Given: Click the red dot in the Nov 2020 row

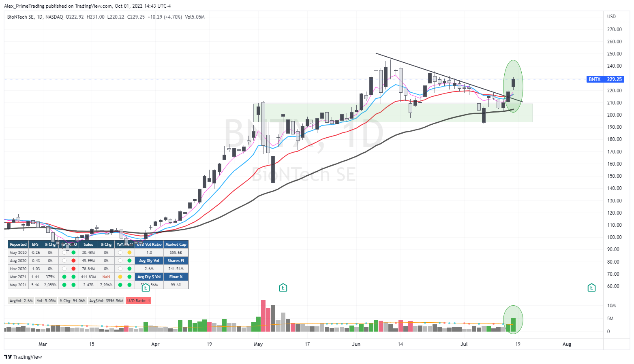Looking at the screenshot, I should point(73,268).
